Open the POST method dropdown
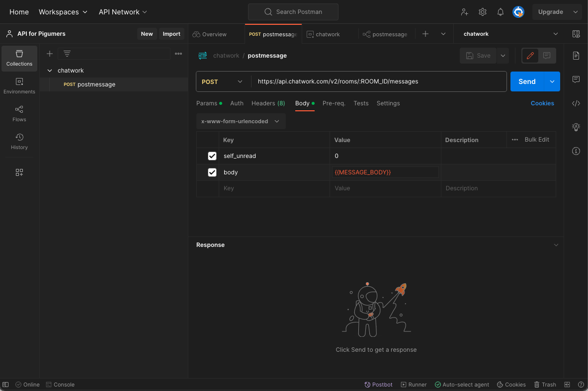The width and height of the screenshot is (588, 391). coord(222,81)
